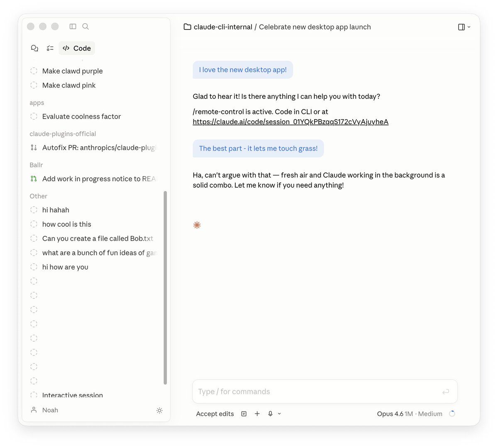The height and width of the screenshot is (448, 498).
Task: Focus the Type / for commands input
Action: coord(325,392)
